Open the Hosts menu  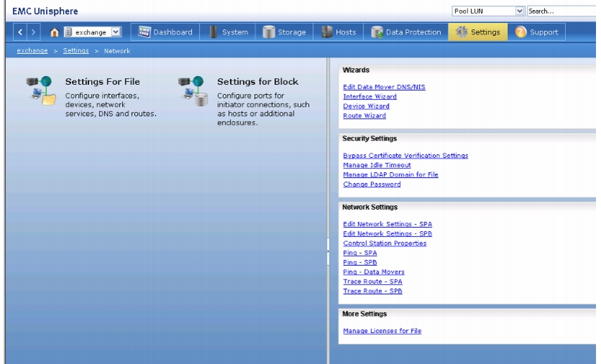[338, 32]
